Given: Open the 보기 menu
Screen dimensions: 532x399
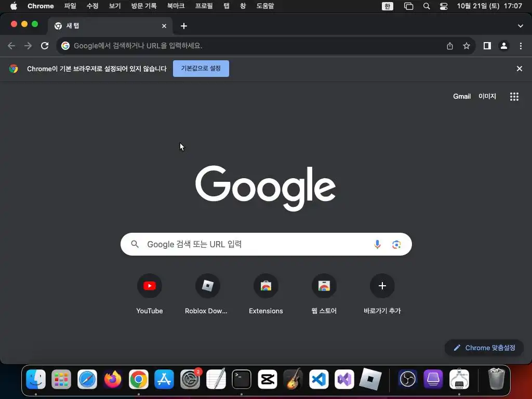Looking at the screenshot, I should tap(115, 6).
